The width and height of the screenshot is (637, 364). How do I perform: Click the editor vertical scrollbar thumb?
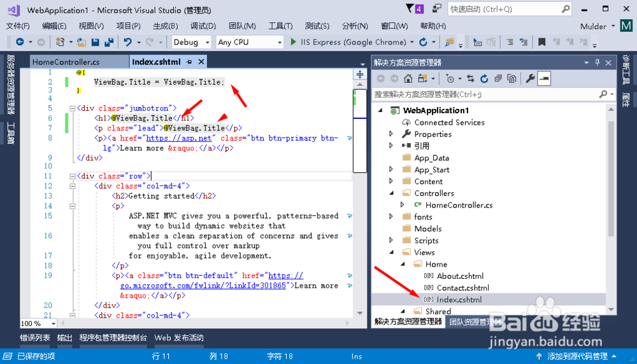coord(359,130)
